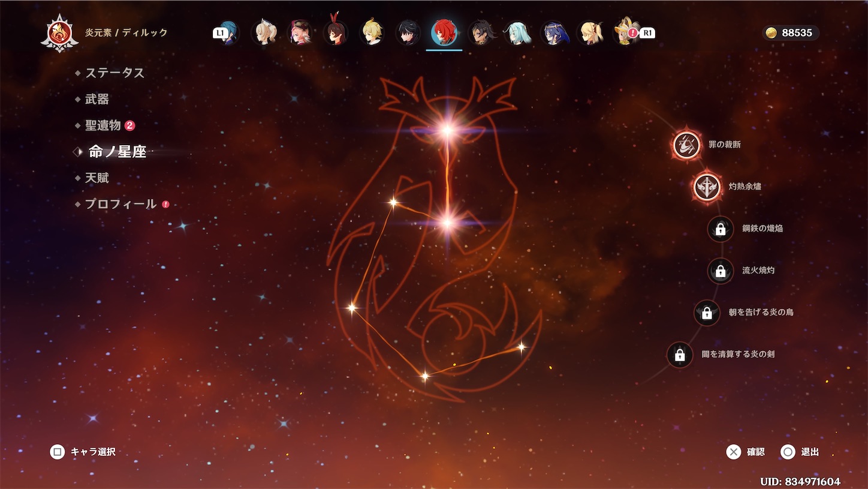868x489 pixels.
Task: Select the blond braided Traveler portrait
Action: [x=372, y=33]
